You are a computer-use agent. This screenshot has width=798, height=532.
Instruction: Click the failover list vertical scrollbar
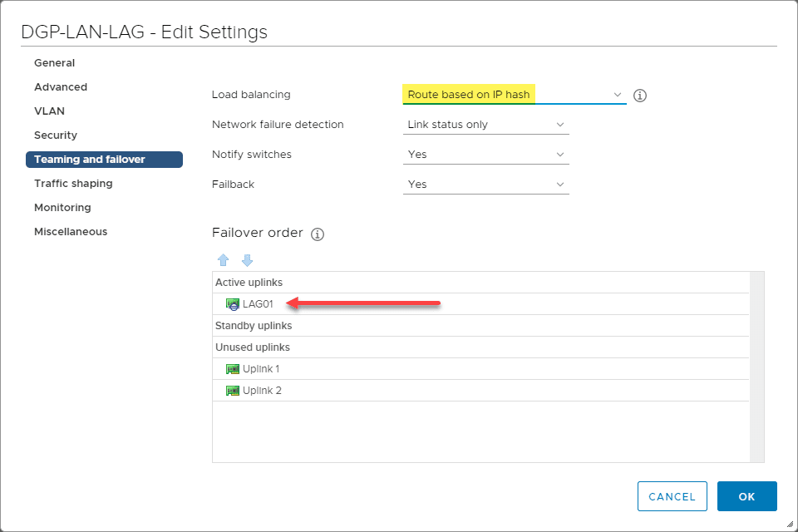(x=756, y=366)
